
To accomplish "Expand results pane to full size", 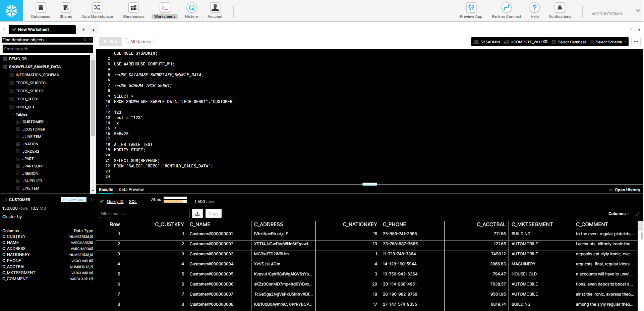I will [x=638, y=214].
